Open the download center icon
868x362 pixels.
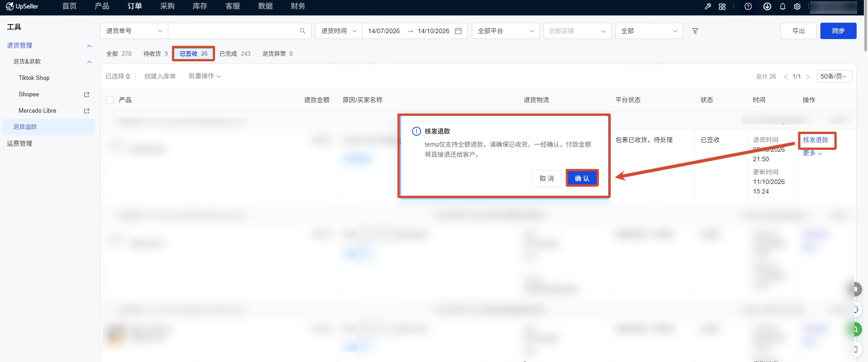coord(767,6)
